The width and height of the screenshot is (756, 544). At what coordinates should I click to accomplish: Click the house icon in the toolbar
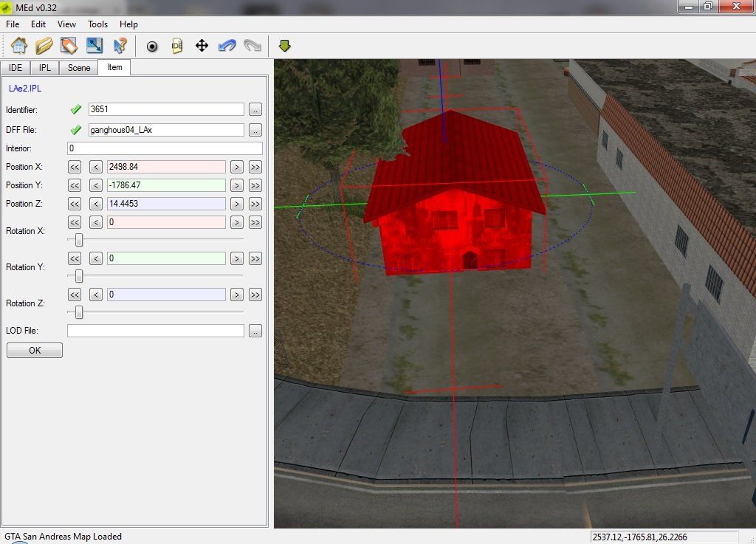tap(19, 46)
